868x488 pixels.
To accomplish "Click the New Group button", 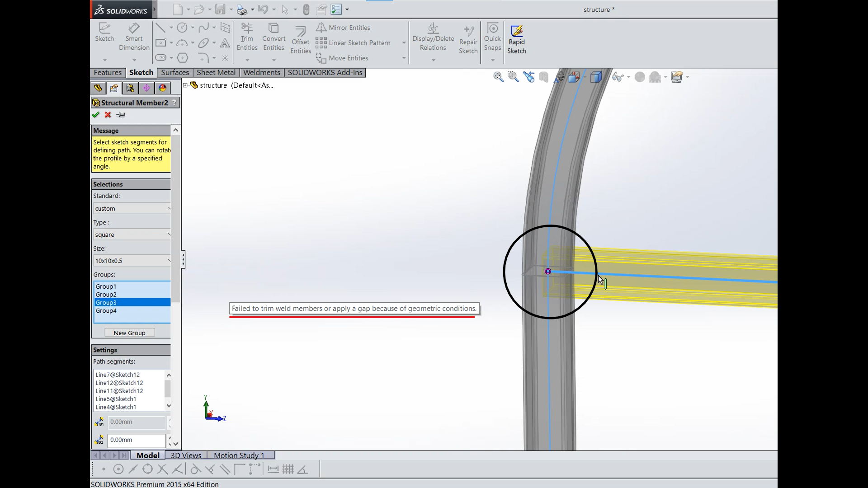I will [130, 333].
